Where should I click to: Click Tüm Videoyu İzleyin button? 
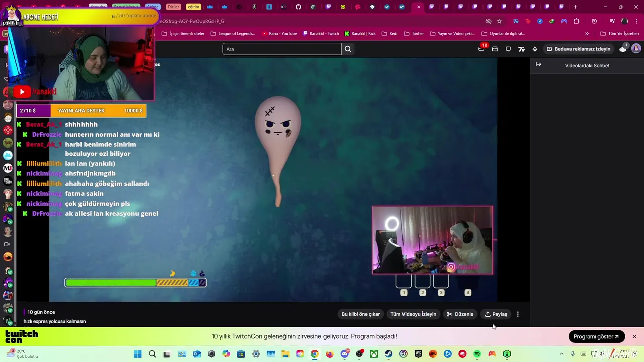[414, 314]
